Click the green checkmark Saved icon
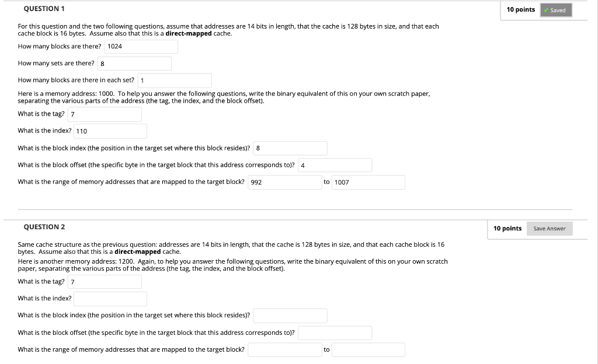The width and height of the screenshot is (598, 364). coord(546,10)
